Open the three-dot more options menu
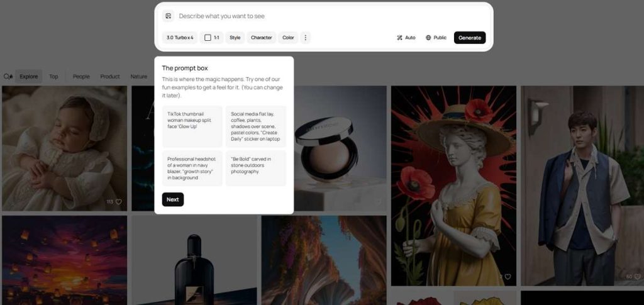 306,38
